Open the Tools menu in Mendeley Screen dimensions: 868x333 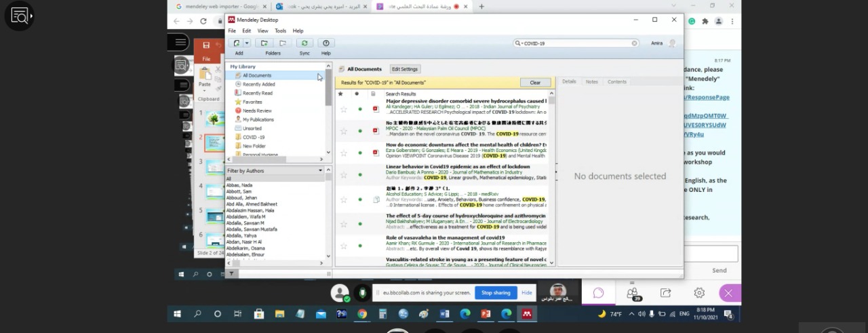pyautogui.click(x=280, y=31)
